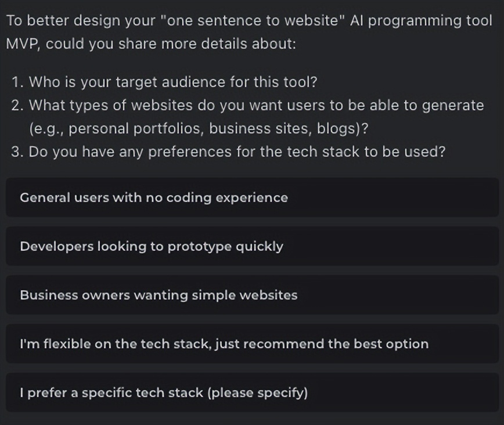Image resolution: width=504 pixels, height=425 pixels.
Task: Click the tech stack preferences question
Action: point(237,152)
